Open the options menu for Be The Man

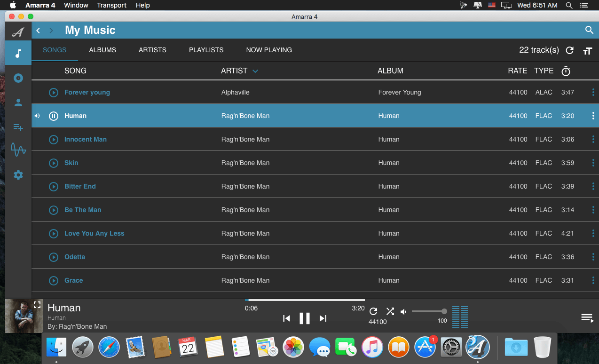[593, 210]
